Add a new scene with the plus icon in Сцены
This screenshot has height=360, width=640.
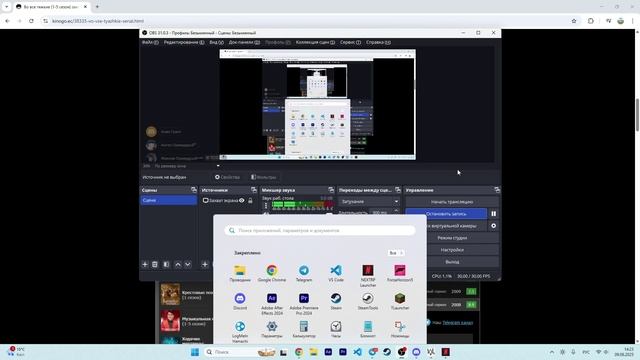point(144,264)
